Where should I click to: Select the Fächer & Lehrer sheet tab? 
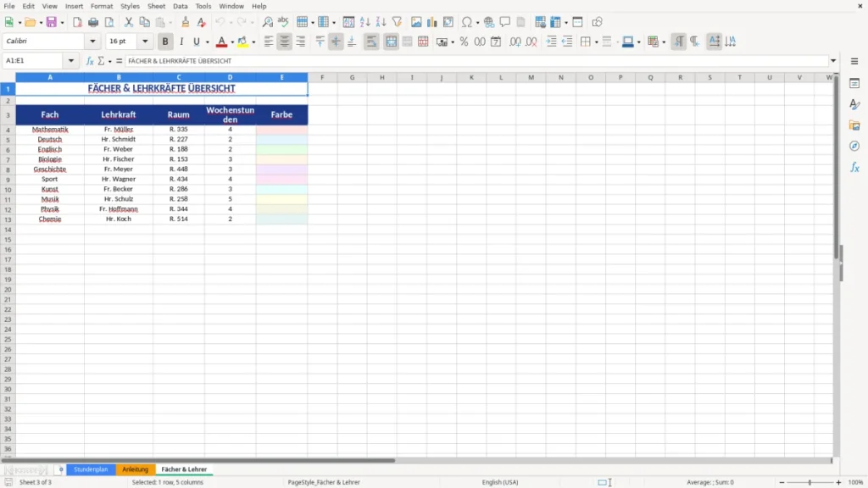[x=184, y=469]
